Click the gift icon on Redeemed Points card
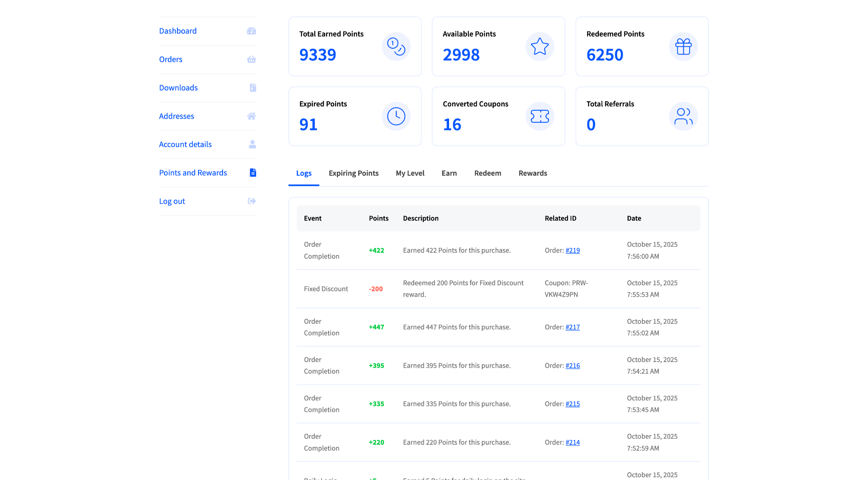868x480 pixels. 683,46
